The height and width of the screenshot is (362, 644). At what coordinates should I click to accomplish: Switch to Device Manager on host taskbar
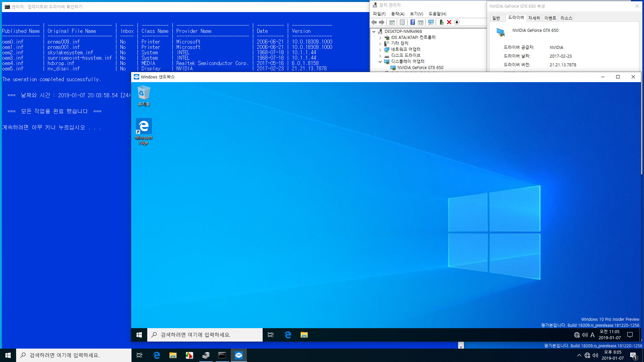pyautogui.click(x=206, y=355)
